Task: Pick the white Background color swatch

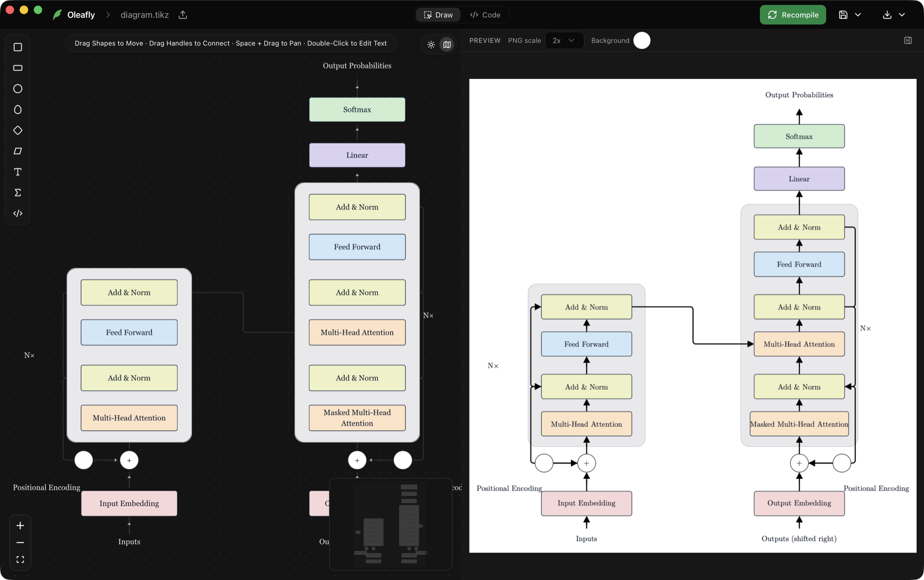Action: pyautogui.click(x=642, y=41)
